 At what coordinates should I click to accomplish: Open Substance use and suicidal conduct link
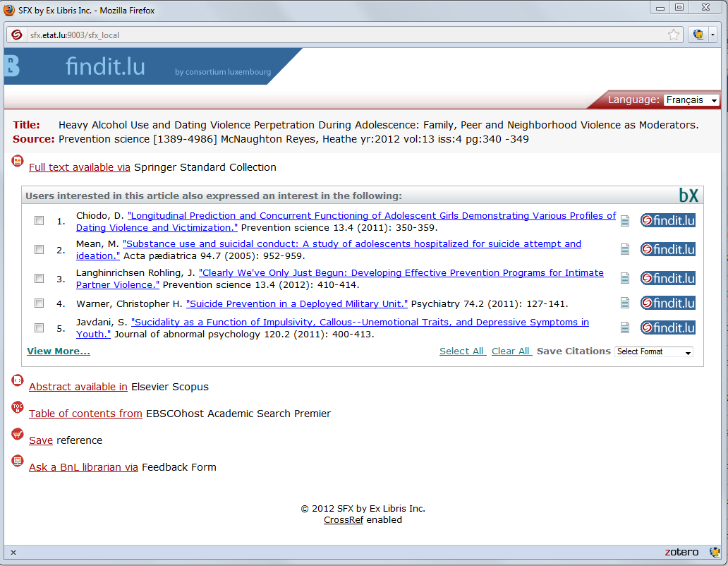[x=329, y=250]
